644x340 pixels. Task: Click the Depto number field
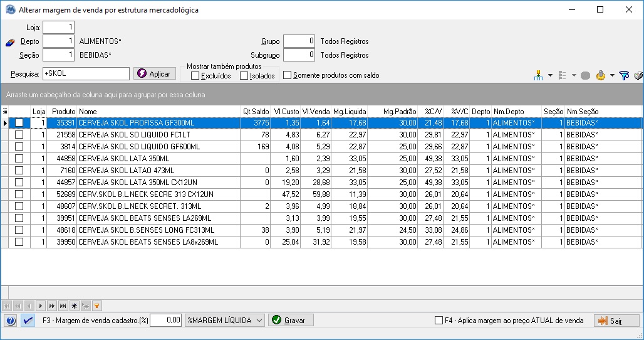[x=58, y=41]
